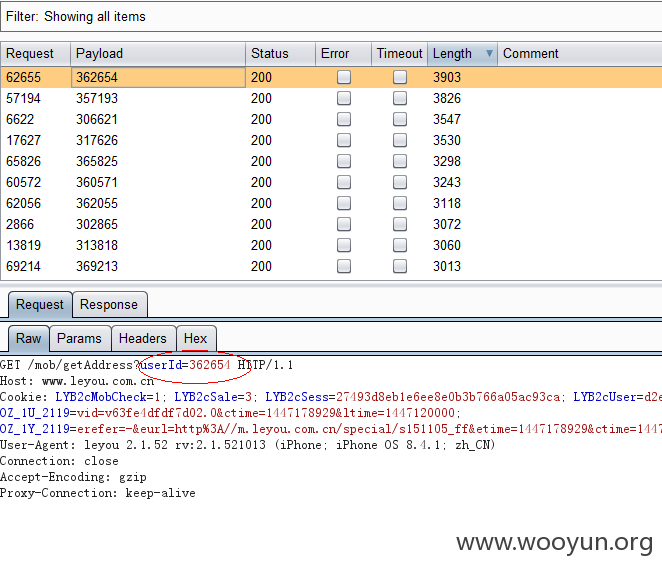
Task: Select request number 17627 cell
Action: 35,140
